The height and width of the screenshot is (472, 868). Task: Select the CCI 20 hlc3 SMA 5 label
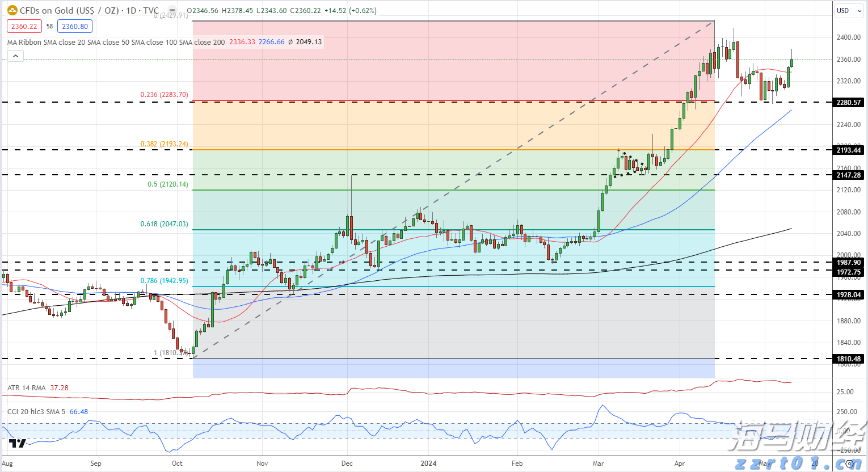tap(36, 412)
